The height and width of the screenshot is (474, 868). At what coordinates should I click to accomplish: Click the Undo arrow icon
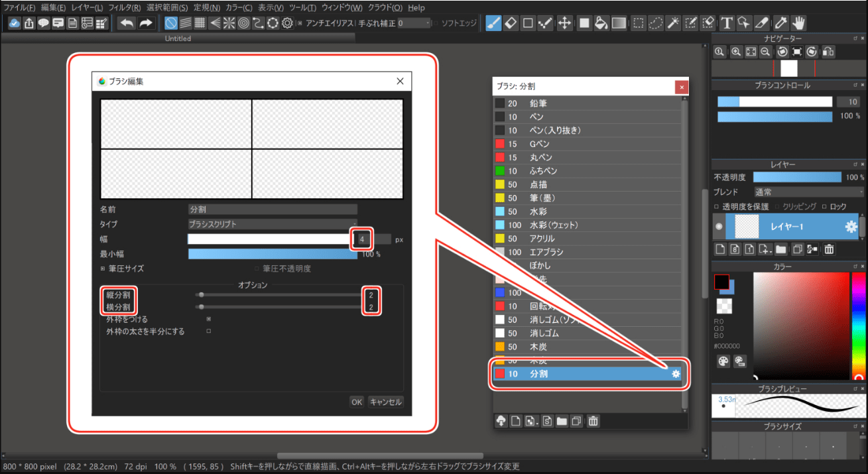[x=127, y=23]
